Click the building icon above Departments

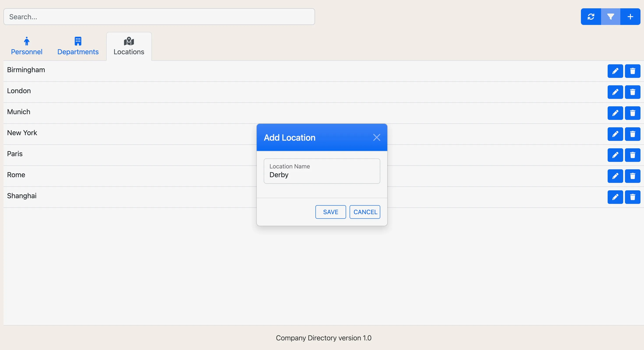coord(78,41)
